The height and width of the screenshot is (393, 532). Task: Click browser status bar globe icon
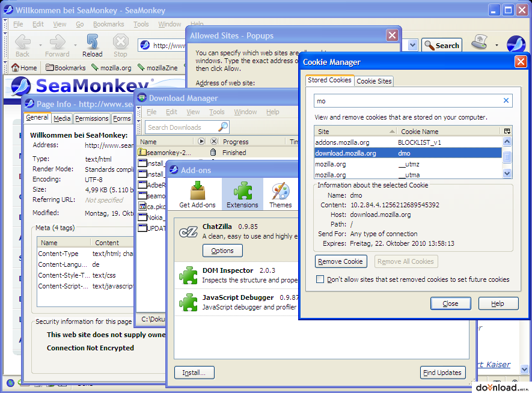(x=10, y=383)
